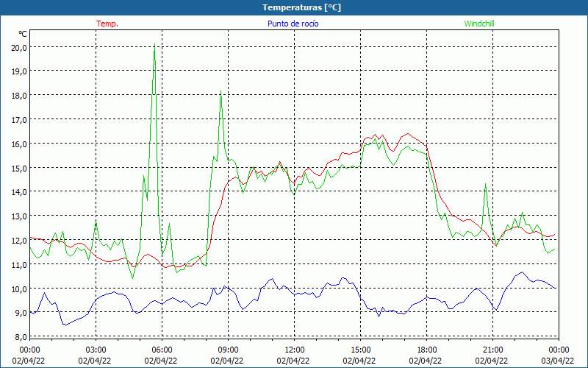Viewport: 588px width, 368px height.
Task: Click the 13,0 value on the y-axis
Action: click(x=20, y=216)
